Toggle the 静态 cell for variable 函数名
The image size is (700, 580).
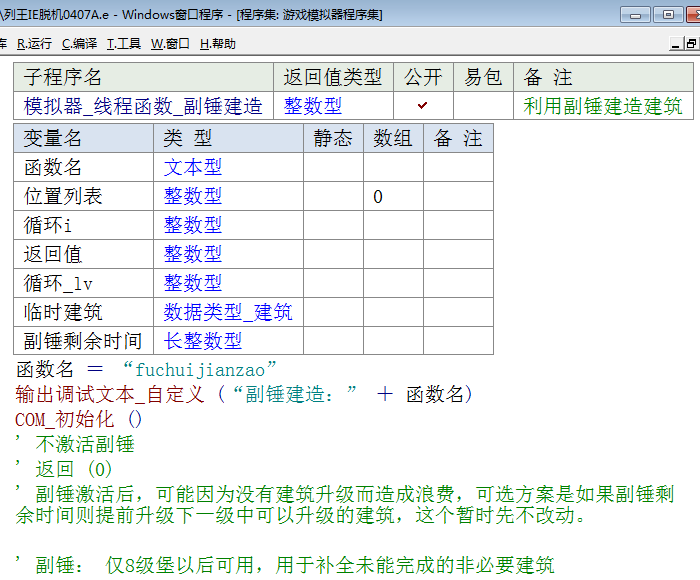(333, 168)
